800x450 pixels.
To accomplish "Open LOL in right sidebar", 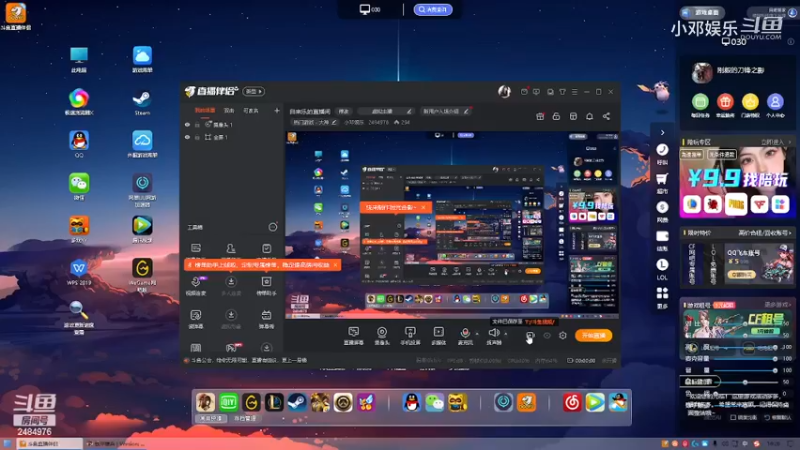I will pos(662,269).
